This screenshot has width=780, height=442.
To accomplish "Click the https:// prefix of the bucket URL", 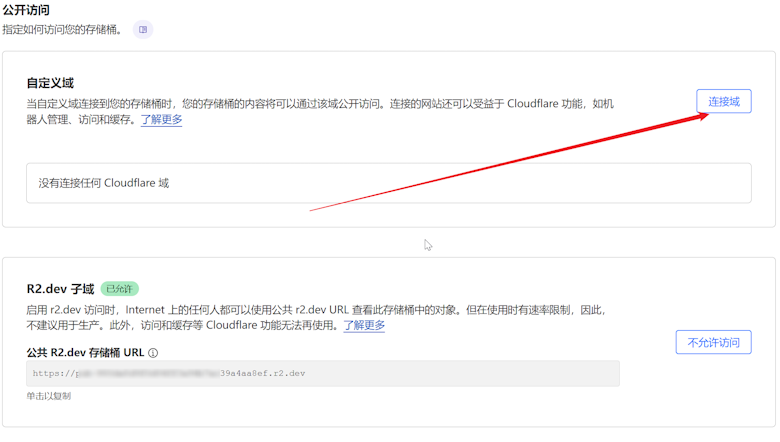I will click(x=50, y=373).
